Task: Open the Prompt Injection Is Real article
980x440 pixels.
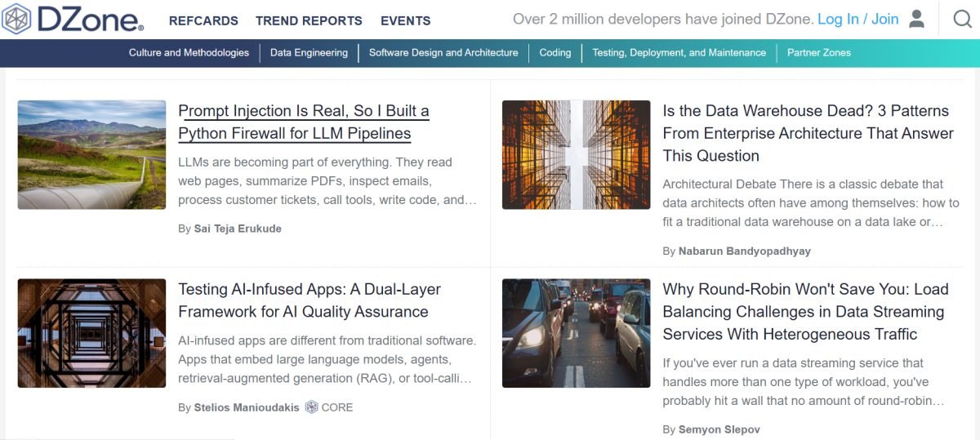Action: (x=304, y=122)
